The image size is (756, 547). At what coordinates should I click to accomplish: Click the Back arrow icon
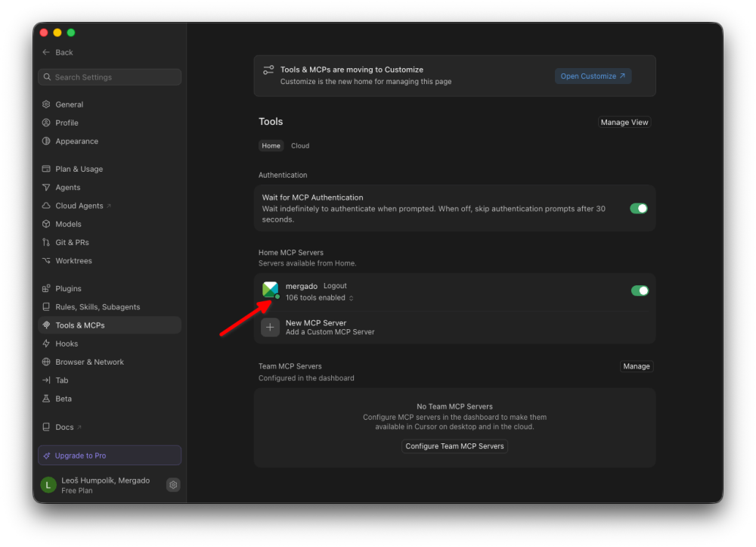click(x=46, y=52)
